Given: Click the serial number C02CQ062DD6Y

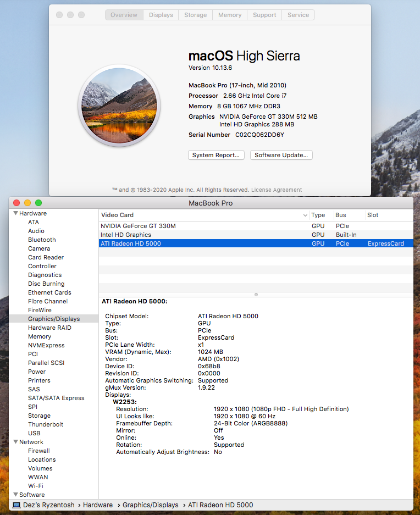Looking at the screenshot, I should click(259, 135).
